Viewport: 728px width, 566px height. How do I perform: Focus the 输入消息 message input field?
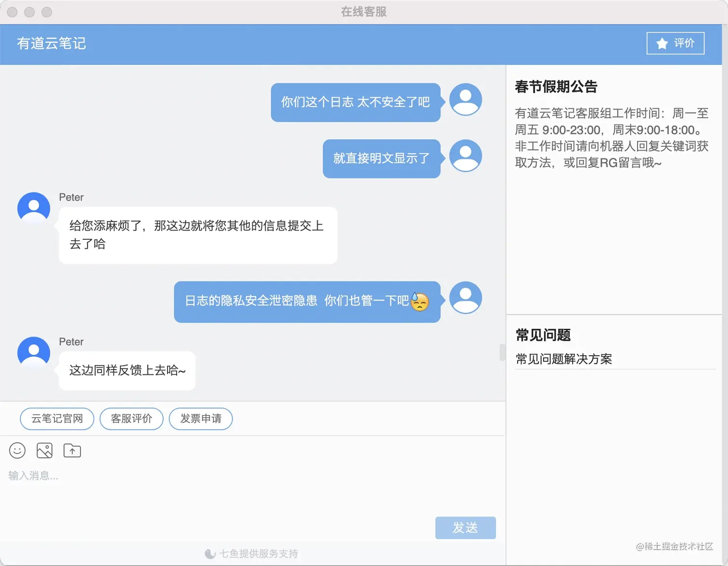[252, 489]
